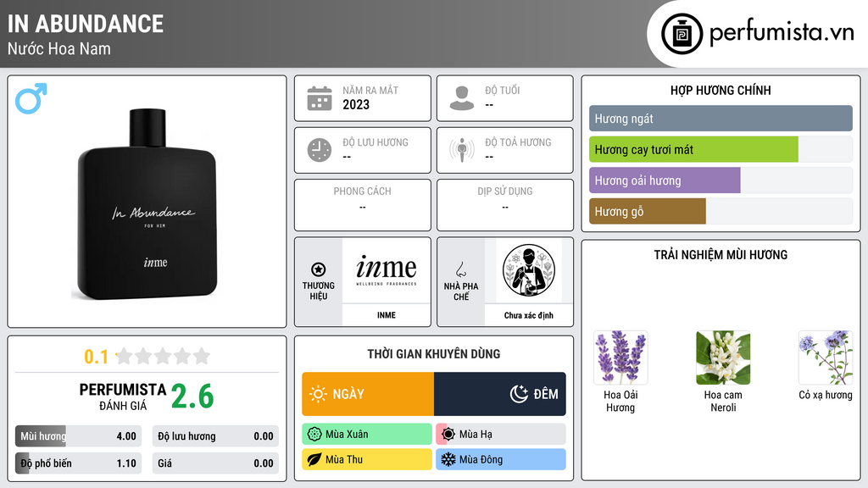The width and height of the screenshot is (868, 488).
Task: Click the PERFUMISTA ĐÁNH GIÁ label
Action: pyautogui.click(x=123, y=396)
